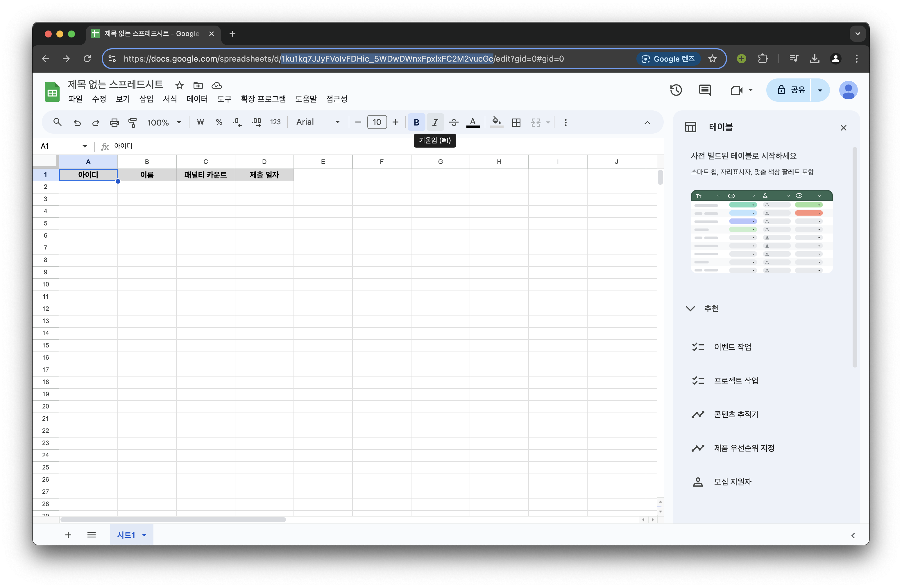Click the print icon in toolbar
The width and height of the screenshot is (902, 588).
click(114, 122)
